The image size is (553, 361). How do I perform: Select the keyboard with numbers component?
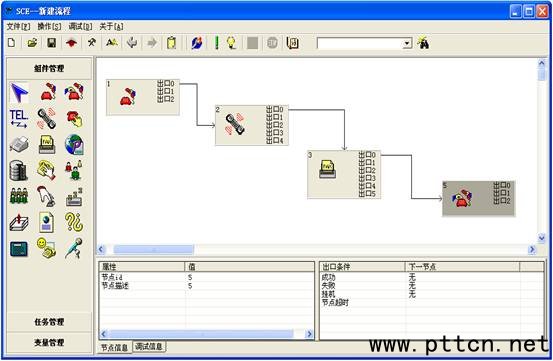(x=74, y=197)
